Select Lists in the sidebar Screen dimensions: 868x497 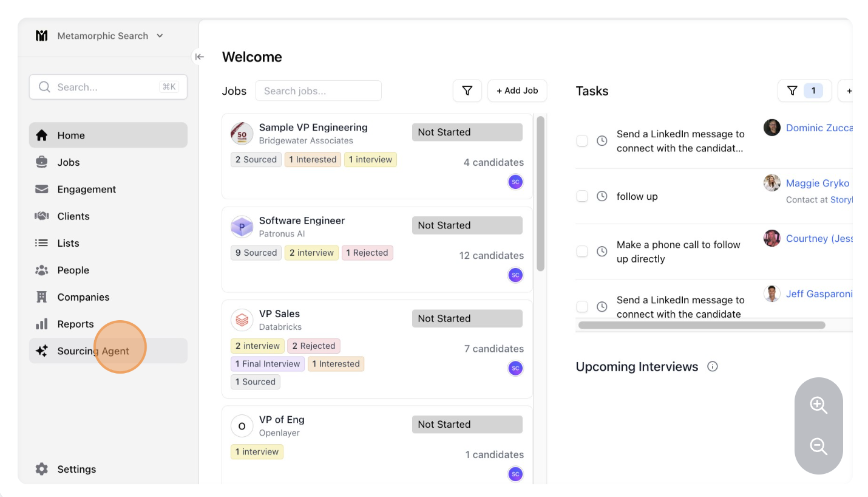coord(108,243)
